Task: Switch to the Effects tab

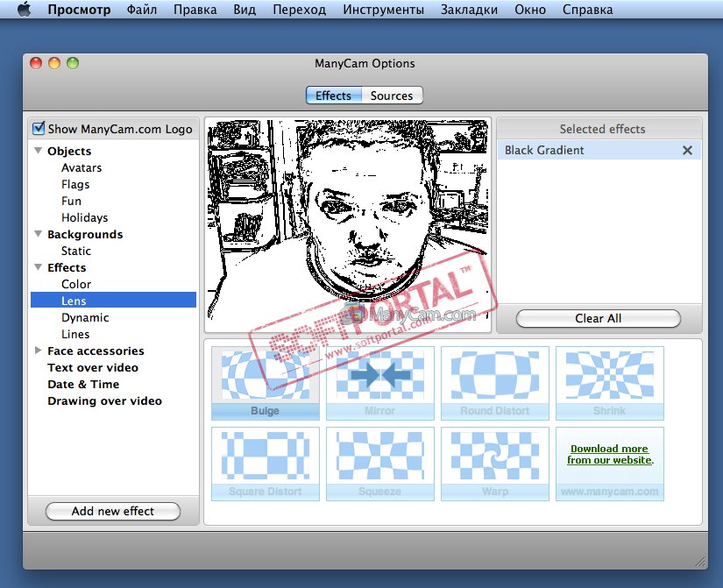Action: click(x=333, y=96)
